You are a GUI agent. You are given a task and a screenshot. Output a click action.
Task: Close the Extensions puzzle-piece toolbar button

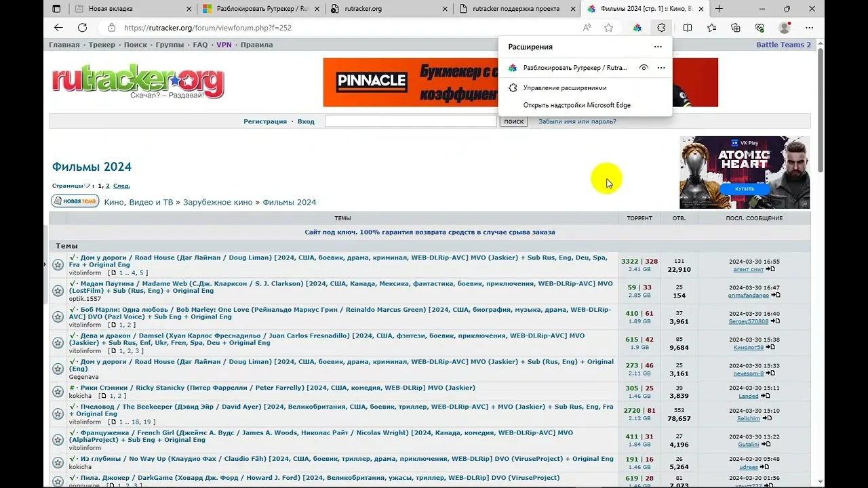(x=661, y=28)
